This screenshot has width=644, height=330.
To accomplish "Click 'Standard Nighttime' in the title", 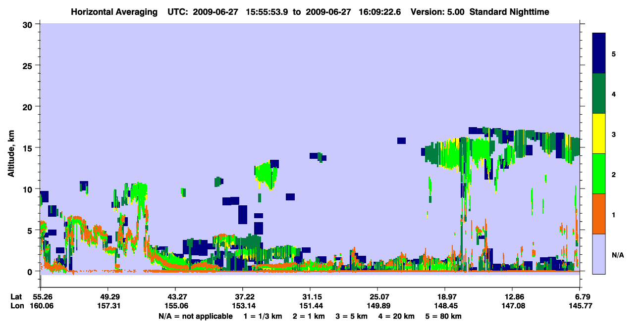I will pos(509,12).
